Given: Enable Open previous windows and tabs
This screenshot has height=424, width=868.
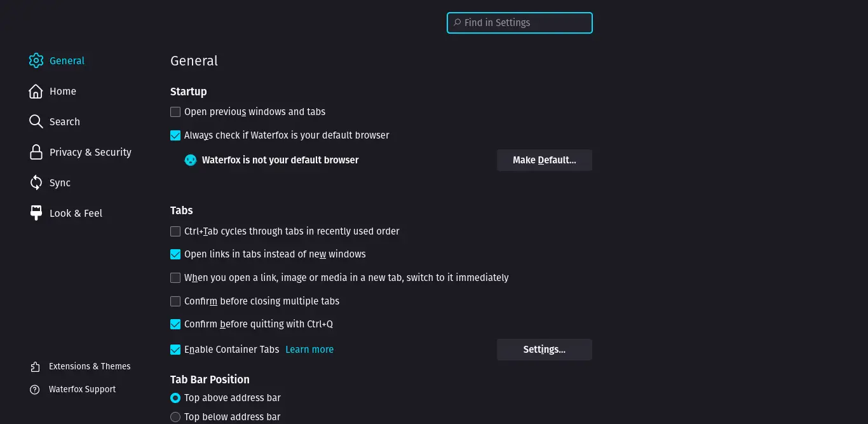Looking at the screenshot, I should (175, 112).
